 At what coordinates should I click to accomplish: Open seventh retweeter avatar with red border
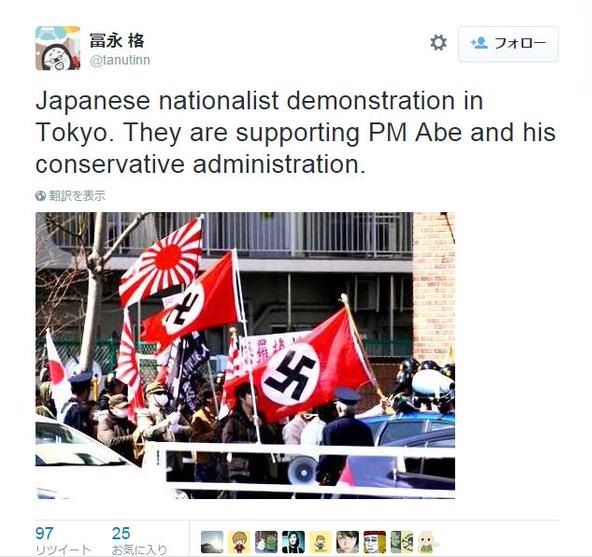tap(375, 542)
